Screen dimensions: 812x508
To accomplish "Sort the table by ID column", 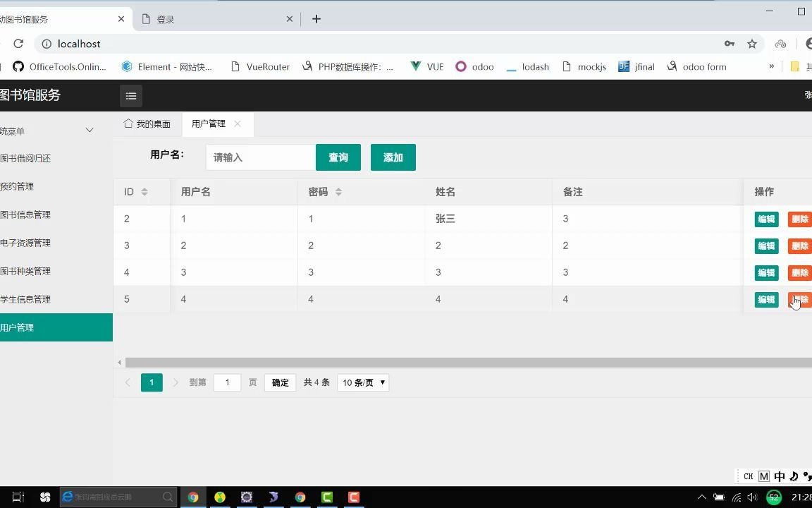I will 144,191.
